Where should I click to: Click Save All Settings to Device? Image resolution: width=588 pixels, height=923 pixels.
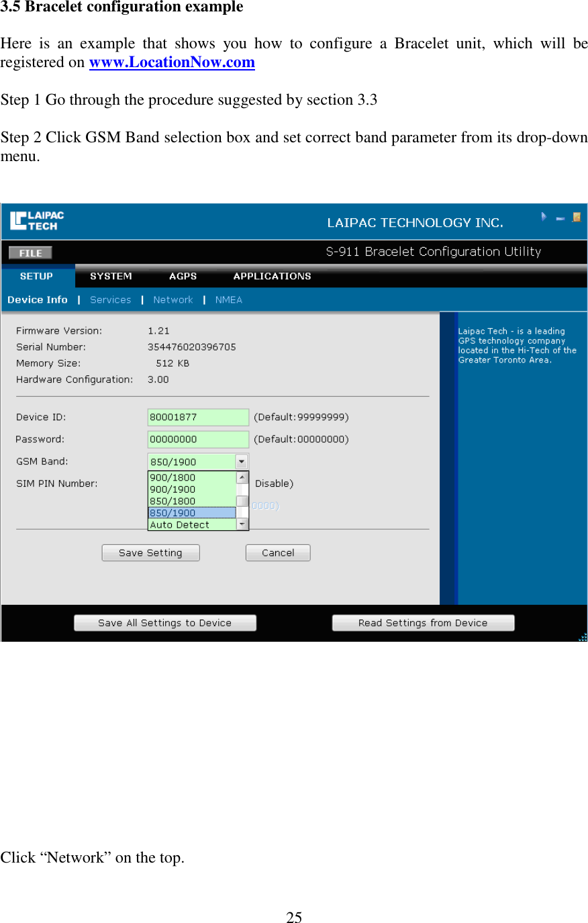click(164, 623)
